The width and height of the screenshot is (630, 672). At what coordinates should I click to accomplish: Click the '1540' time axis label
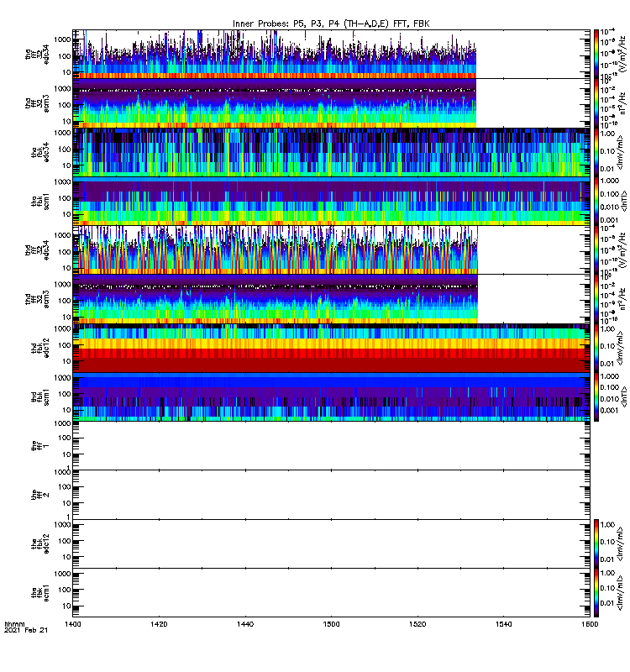coord(503,624)
